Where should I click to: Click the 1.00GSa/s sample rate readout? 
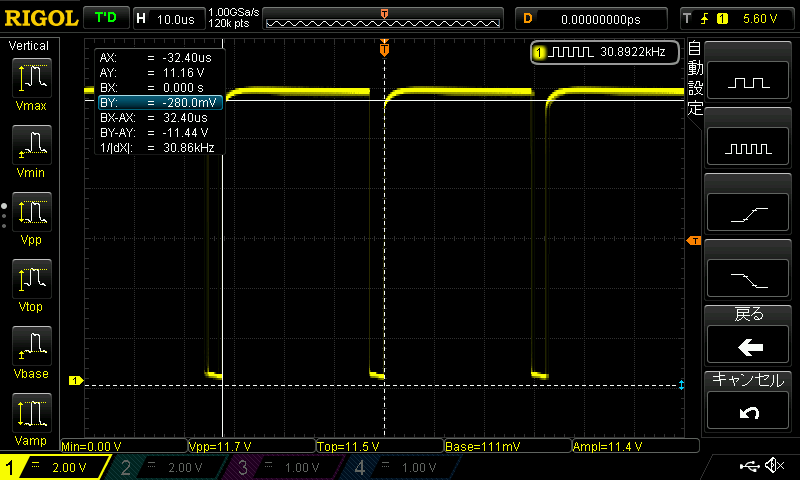tap(234, 12)
